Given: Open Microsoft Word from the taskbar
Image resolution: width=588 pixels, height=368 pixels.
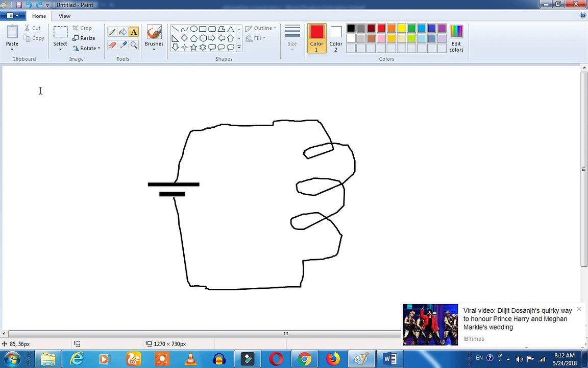Looking at the screenshot, I should [x=390, y=359].
